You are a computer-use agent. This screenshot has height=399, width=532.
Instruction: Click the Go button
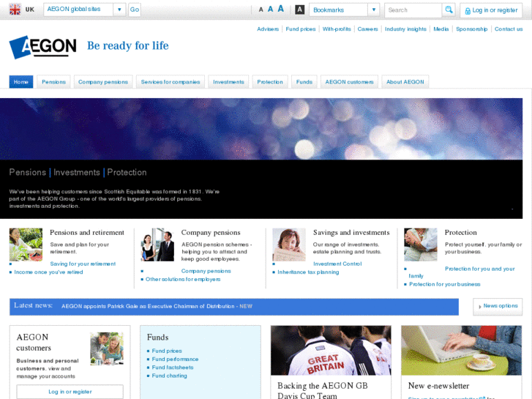pos(135,10)
